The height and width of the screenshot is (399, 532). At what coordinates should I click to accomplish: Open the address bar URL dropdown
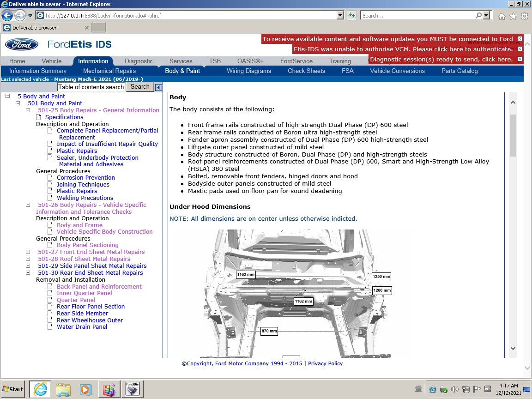(x=340, y=15)
